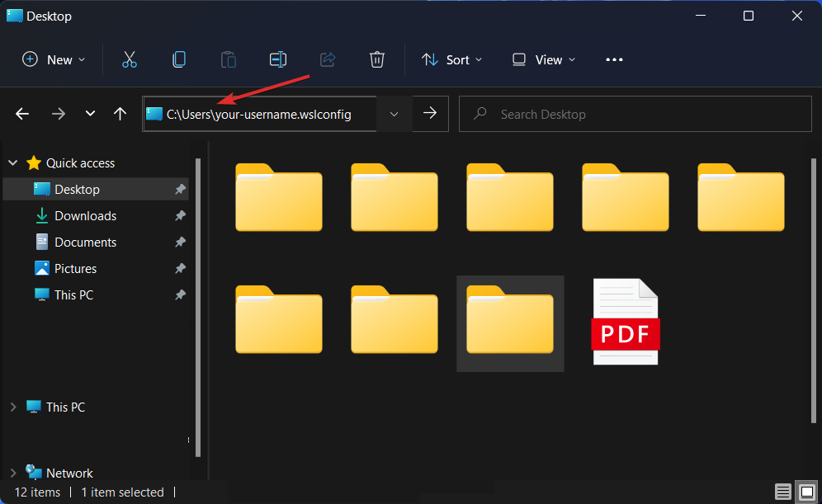Switch to large thumbnails view in status bar
This screenshot has width=822, height=504.
click(806, 492)
